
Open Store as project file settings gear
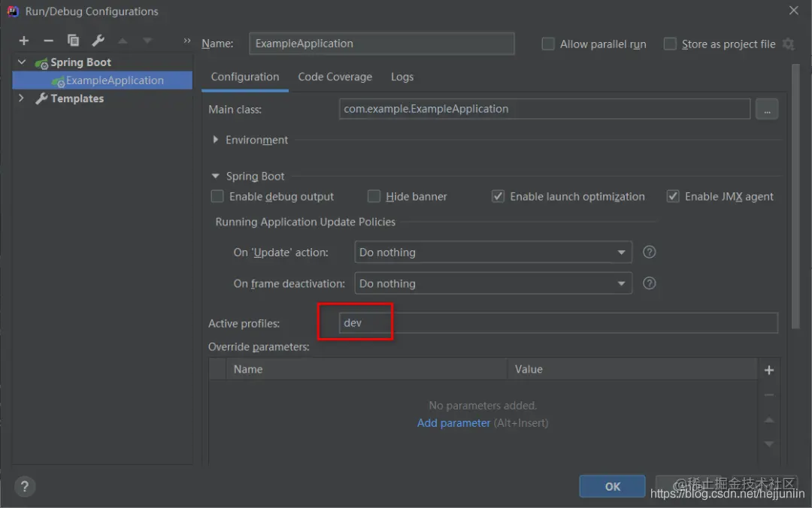click(x=788, y=44)
